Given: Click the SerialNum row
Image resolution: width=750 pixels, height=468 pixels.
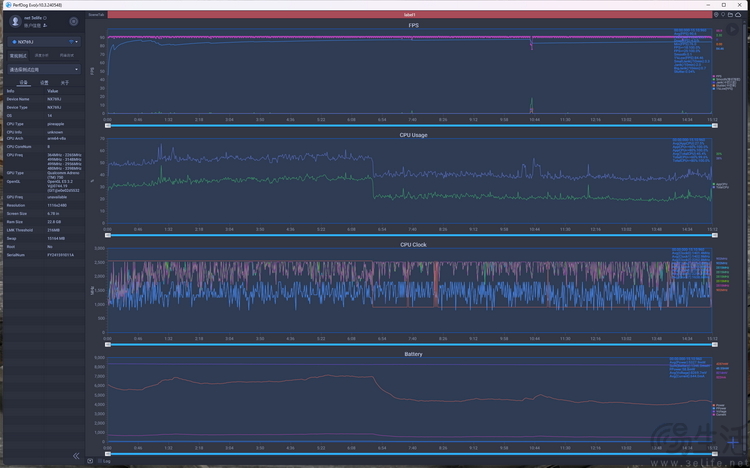Looking at the screenshot, I should [44, 255].
